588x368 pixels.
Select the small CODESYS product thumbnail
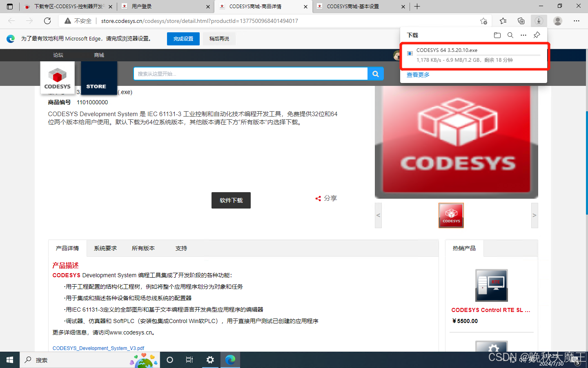451,215
